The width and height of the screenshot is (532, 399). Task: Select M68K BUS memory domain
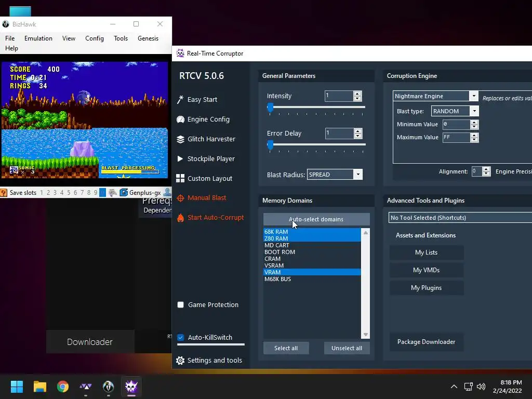point(312,279)
